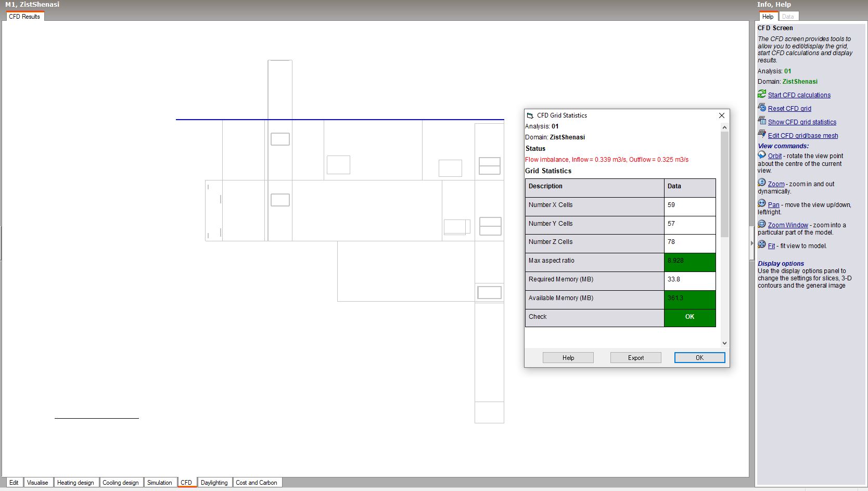Viewport: 868px width, 491px height.
Task: Open the Start CFD calculations link
Action: 799,95
